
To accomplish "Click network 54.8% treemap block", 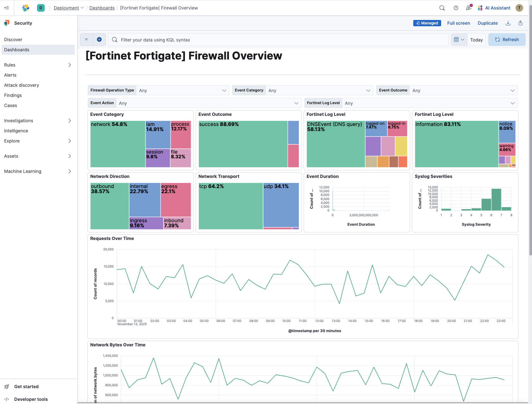I will click(118, 144).
